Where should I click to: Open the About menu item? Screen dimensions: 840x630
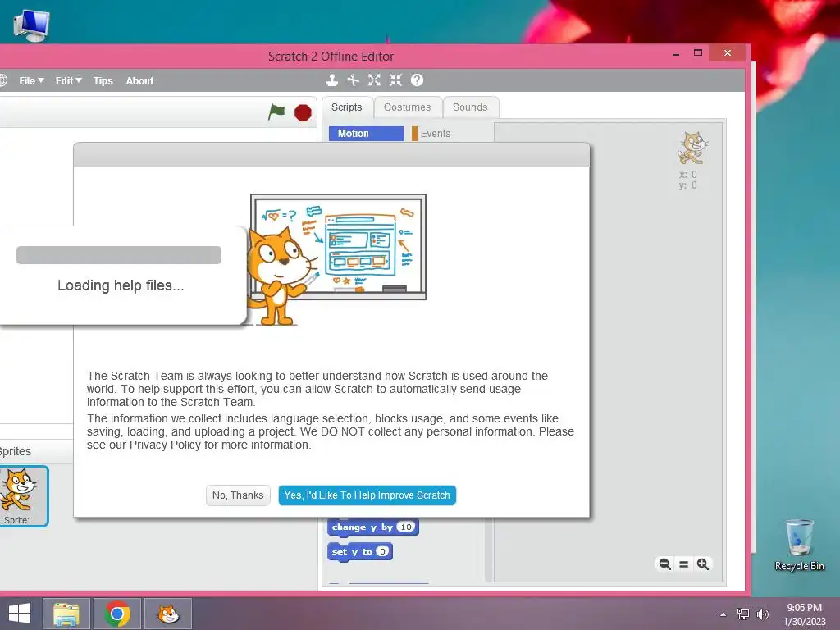coord(139,81)
